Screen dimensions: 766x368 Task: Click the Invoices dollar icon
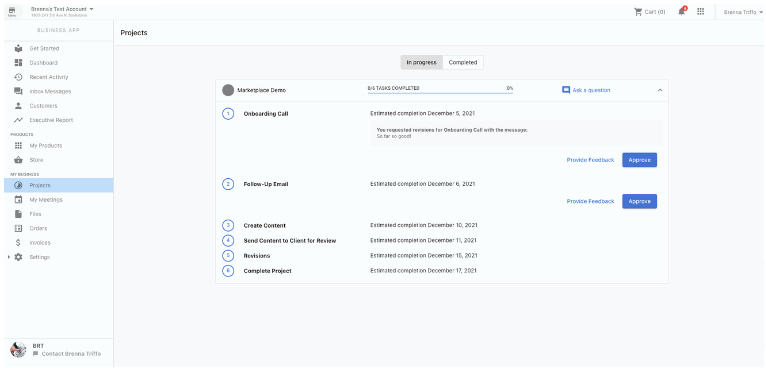[19, 242]
